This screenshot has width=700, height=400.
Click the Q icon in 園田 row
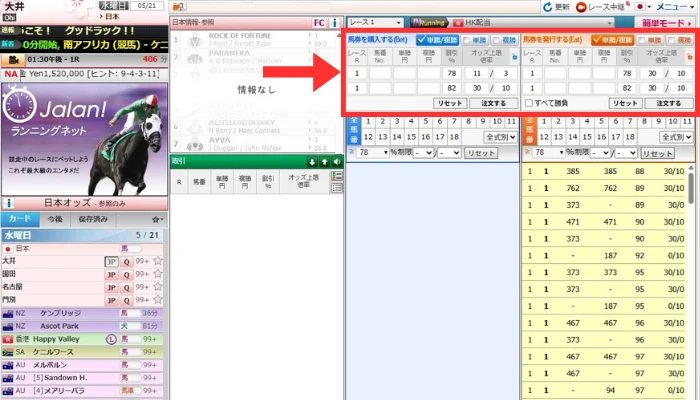127,273
